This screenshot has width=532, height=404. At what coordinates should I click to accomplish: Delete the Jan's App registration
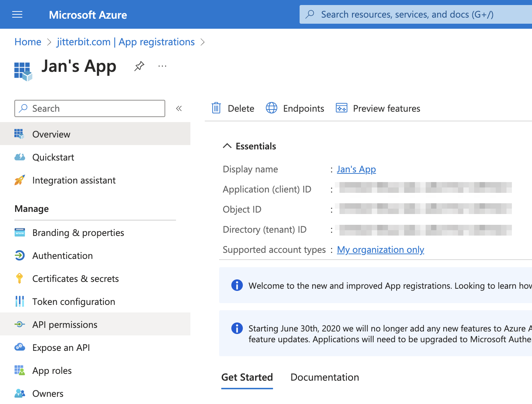232,108
